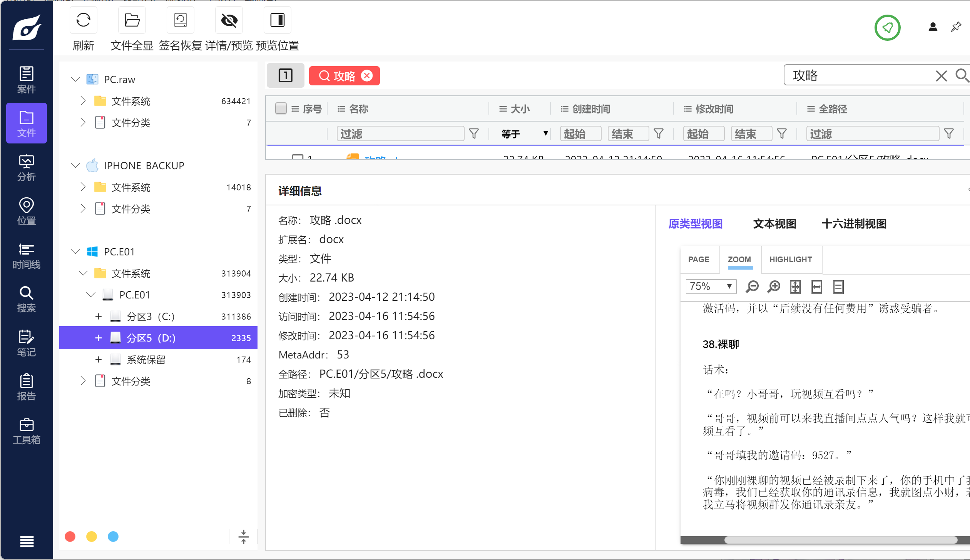Click the red color dot
970x560 pixels.
point(70,536)
